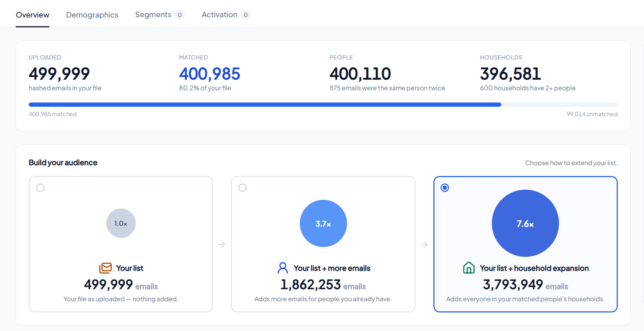Click 'hashed emails in your file' caption

[x=65, y=88]
